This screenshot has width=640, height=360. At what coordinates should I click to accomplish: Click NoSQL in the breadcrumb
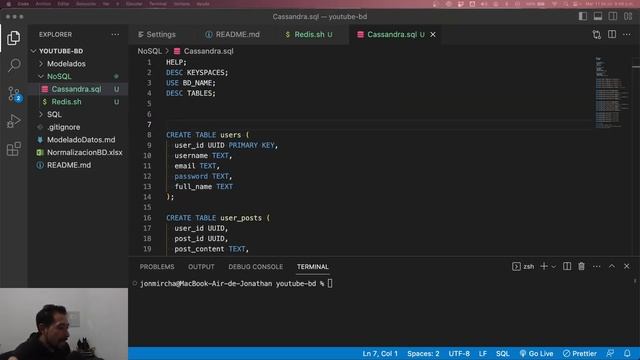[x=149, y=51]
